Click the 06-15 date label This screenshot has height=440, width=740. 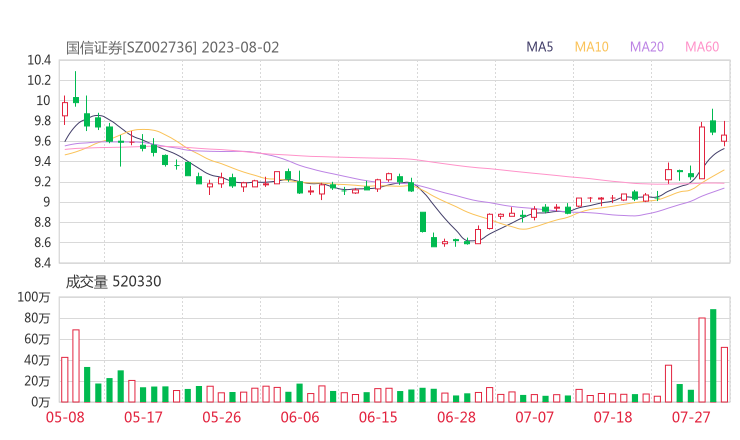point(378,417)
